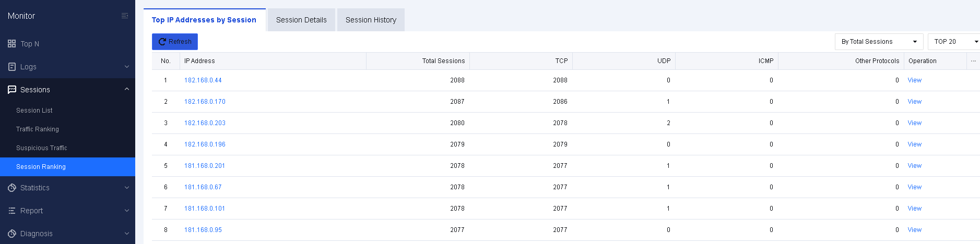
Task: Click the Logs document icon
Action: pyautogui.click(x=11, y=67)
